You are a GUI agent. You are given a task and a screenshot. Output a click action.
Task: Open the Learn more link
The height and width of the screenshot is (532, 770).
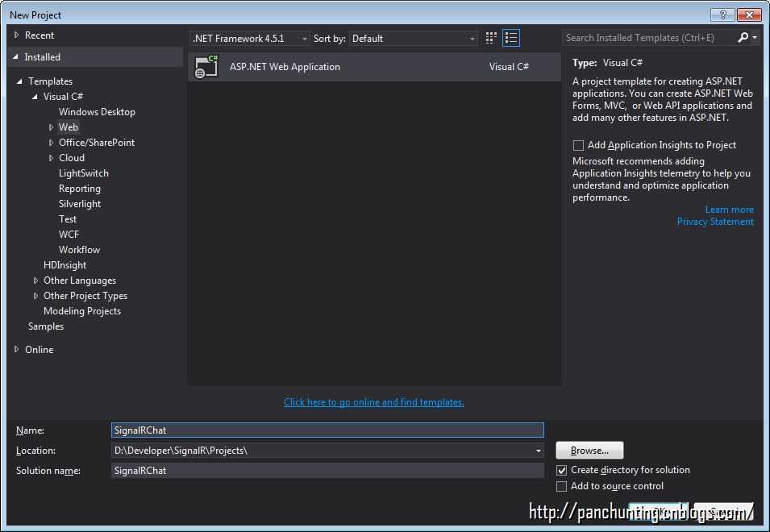(729, 210)
